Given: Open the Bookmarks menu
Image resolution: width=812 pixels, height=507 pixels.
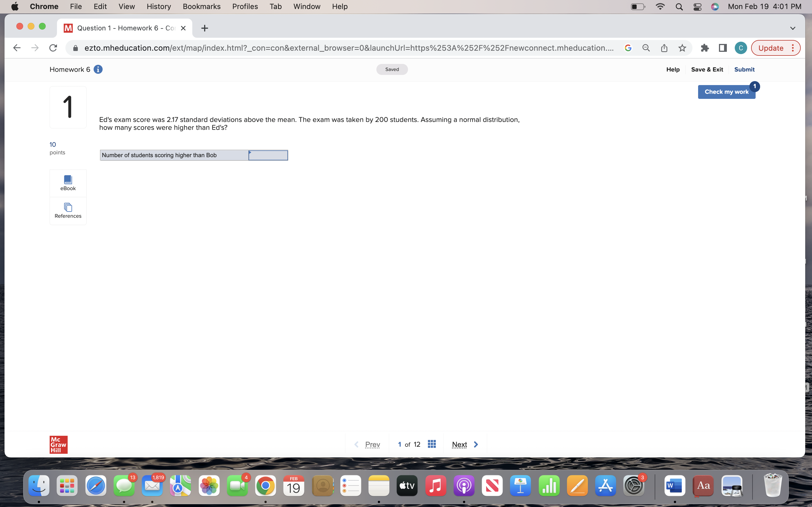Looking at the screenshot, I should coord(201,6).
